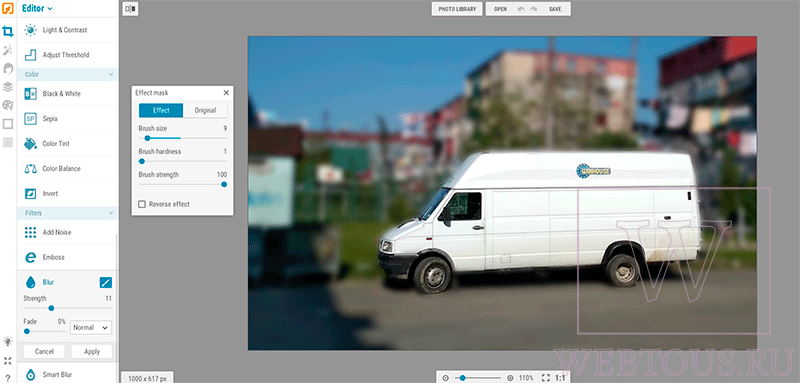Open the help question mark icon

(8, 378)
